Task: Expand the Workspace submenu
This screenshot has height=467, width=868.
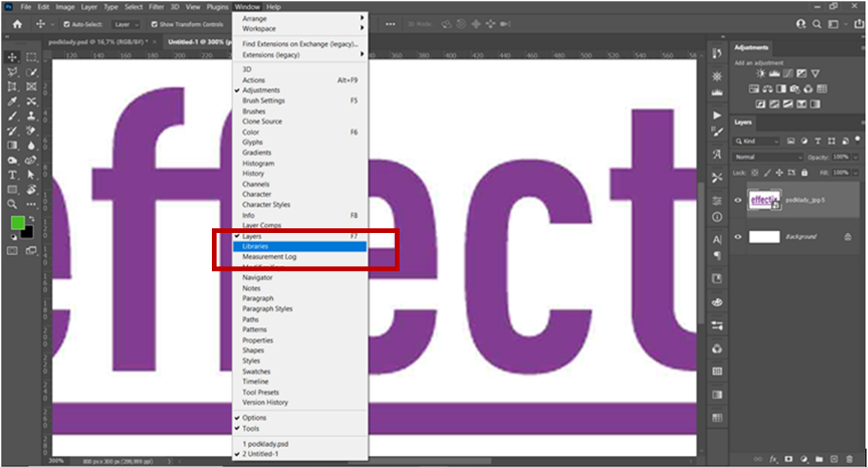Action: coord(300,29)
